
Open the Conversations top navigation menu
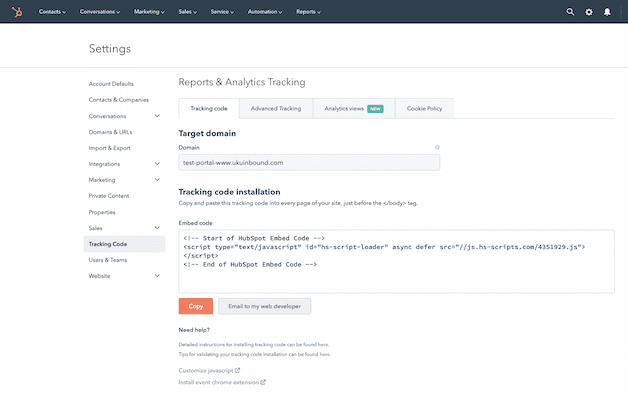click(100, 12)
